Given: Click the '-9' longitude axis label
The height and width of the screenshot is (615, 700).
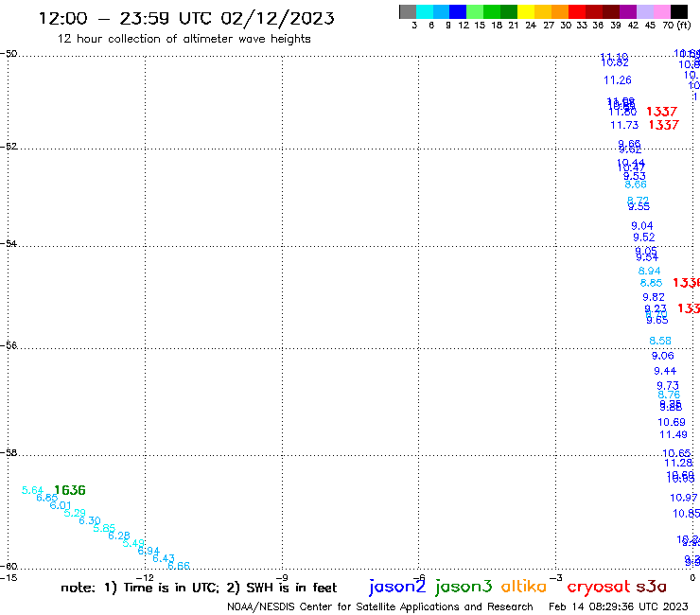Looking at the screenshot, I should [x=282, y=577].
